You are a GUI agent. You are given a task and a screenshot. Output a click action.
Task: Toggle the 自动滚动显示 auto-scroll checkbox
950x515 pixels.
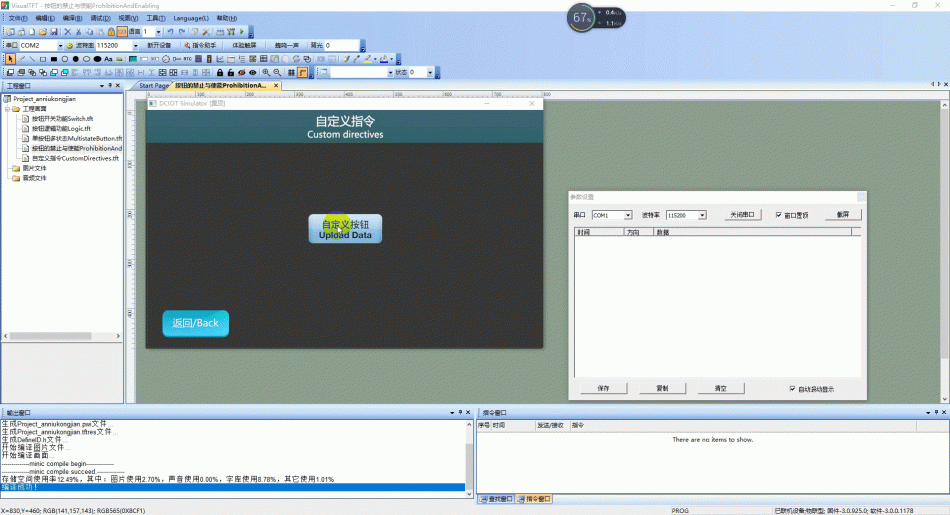click(792, 389)
